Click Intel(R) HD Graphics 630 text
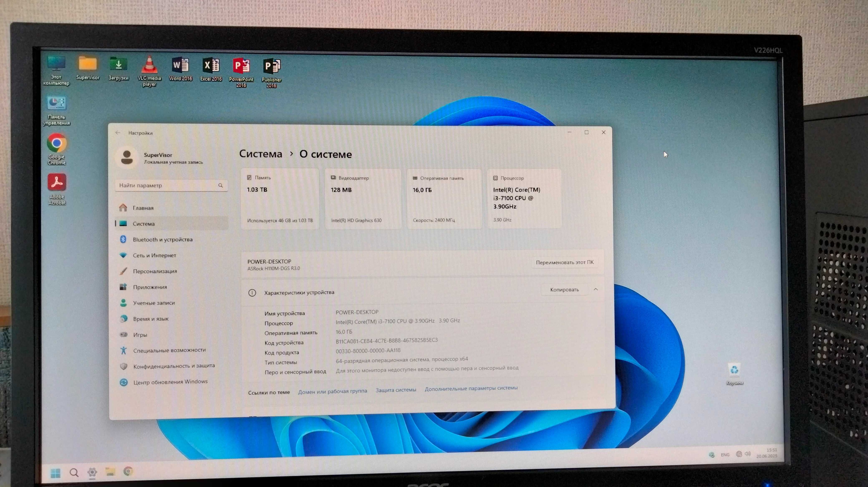Viewport: 868px width, 487px height. (x=356, y=220)
